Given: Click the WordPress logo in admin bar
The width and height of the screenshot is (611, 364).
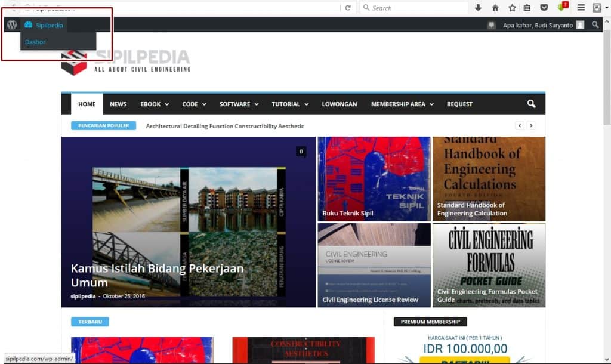Looking at the screenshot, I should coord(11,25).
